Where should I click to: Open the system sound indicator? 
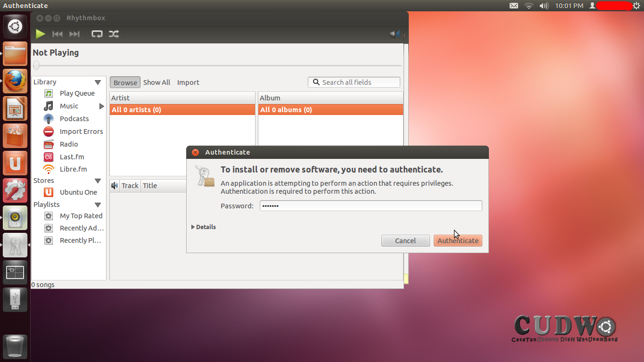(x=544, y=6)
